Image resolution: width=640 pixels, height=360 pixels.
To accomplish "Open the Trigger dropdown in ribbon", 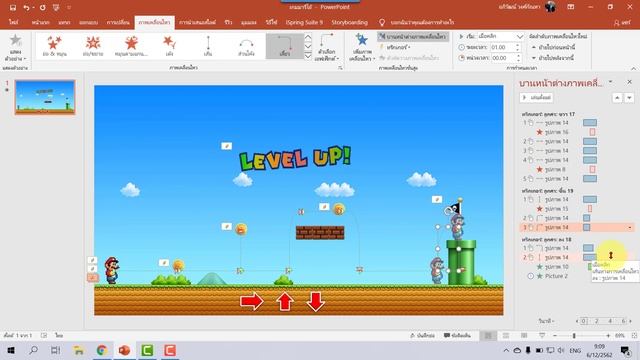I will click(x=398, y=47).
